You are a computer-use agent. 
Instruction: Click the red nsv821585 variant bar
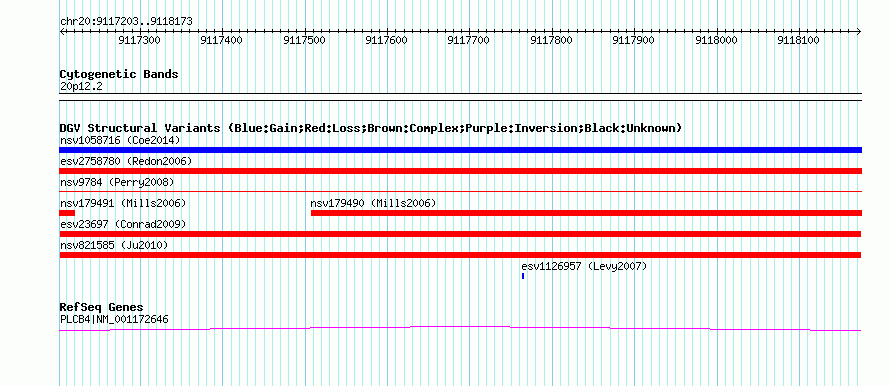pos(460,255)
